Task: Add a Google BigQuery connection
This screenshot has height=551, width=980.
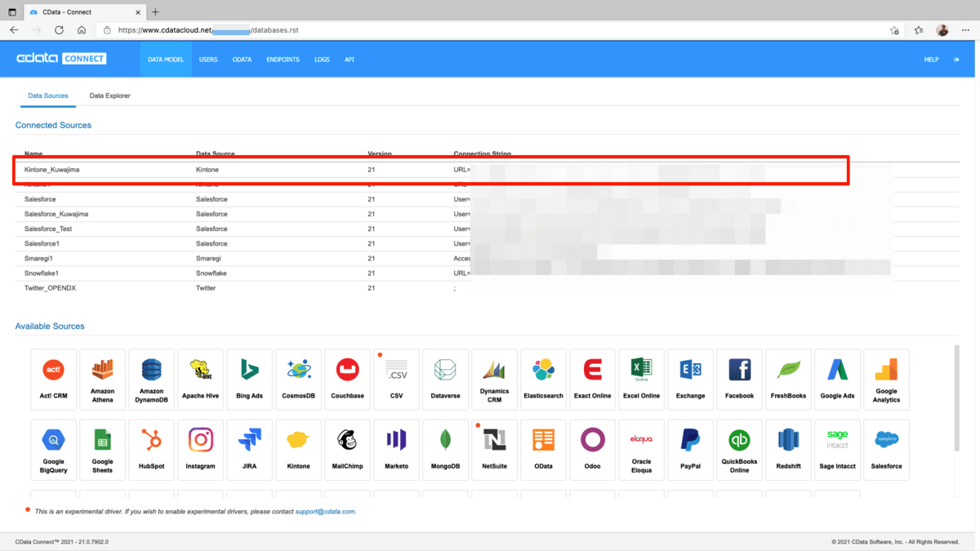Action: tap(53, 450)
